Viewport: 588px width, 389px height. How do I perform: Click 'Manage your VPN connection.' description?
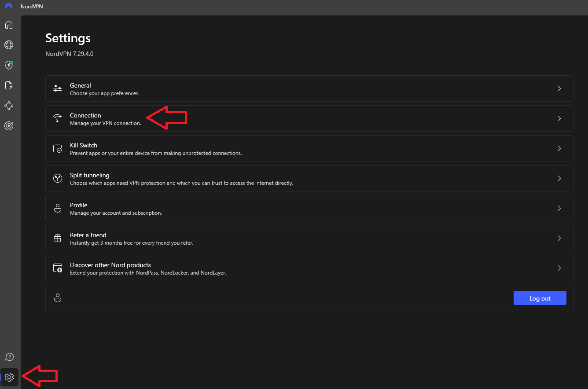pyautogui.click(x=106, y=123)
